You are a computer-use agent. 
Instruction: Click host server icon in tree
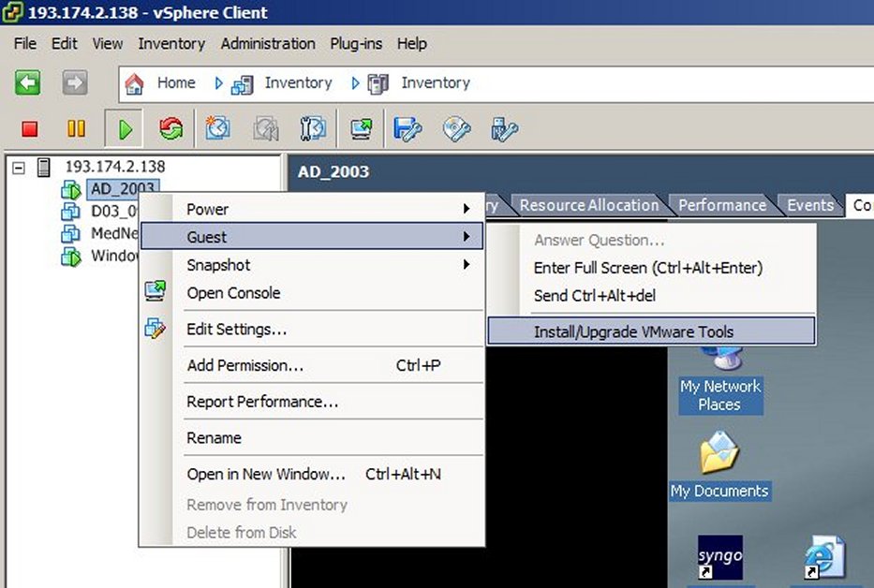(43, 168)
